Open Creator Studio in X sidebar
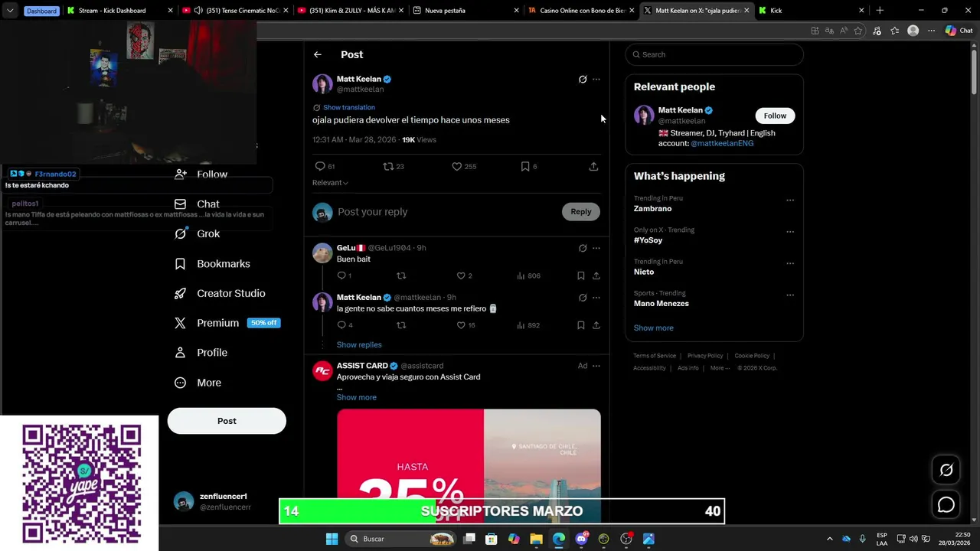 (x=220, y=293)
